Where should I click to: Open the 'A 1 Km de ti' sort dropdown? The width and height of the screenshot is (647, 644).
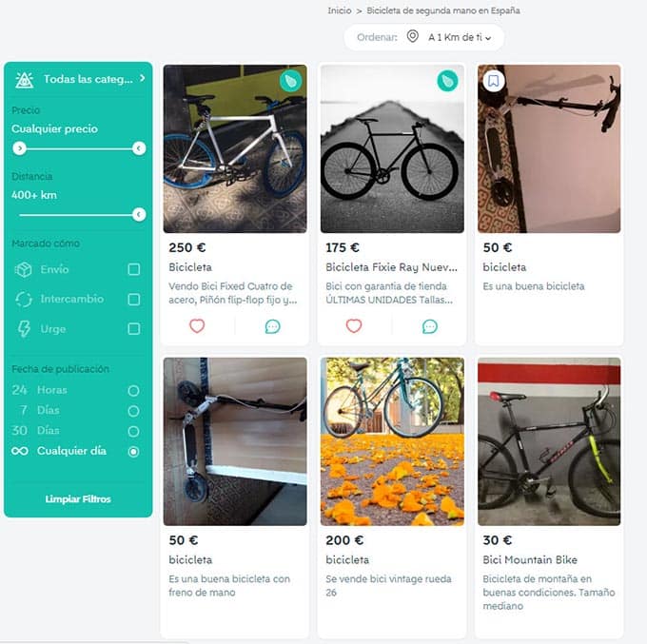(x=460, y=38)
